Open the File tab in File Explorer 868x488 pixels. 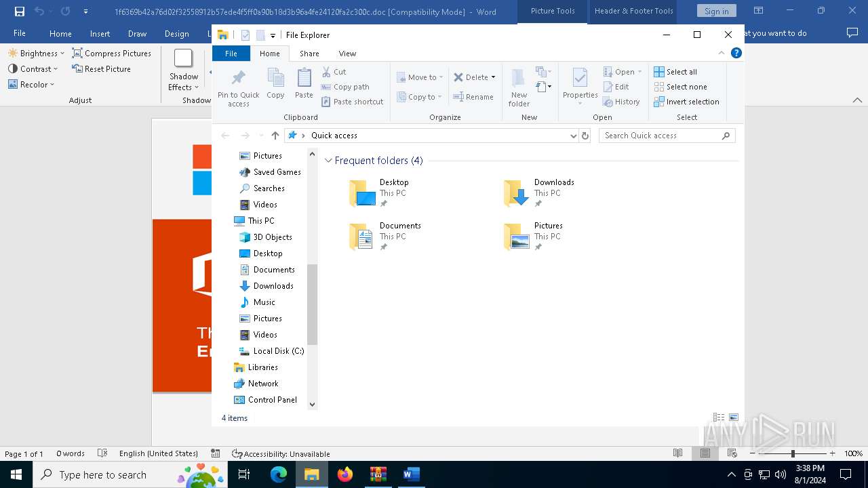click(231, 54)
